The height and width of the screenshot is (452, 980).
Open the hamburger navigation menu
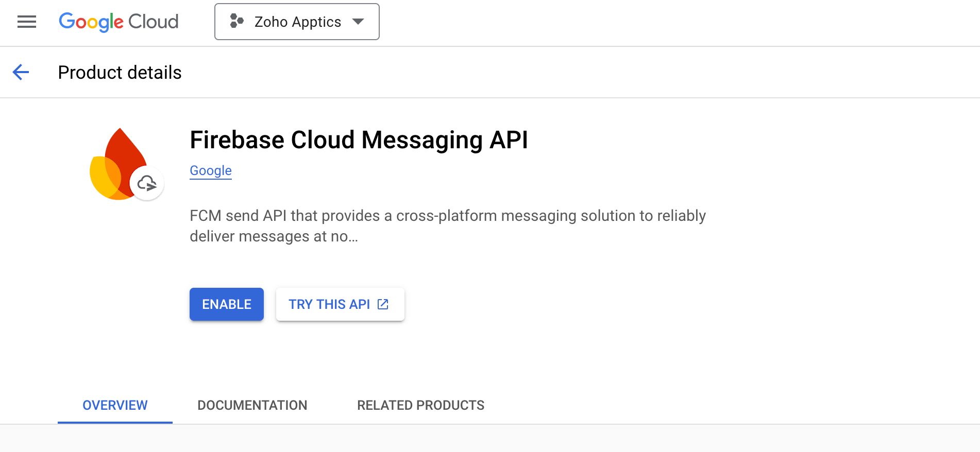27,22
